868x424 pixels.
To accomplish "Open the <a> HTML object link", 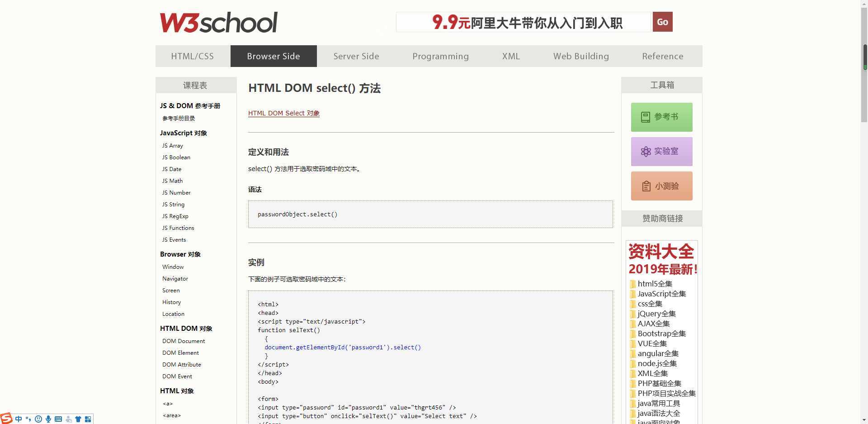I will (168, 404).
